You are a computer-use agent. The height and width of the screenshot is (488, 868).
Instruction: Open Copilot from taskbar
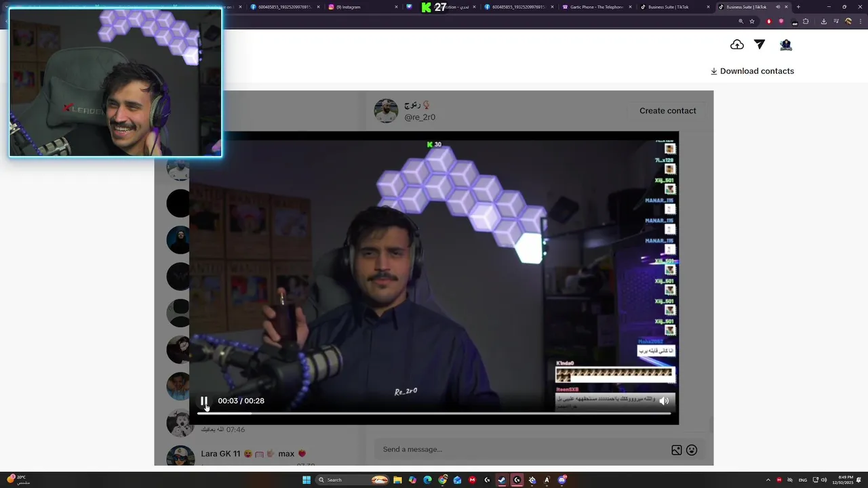click(412, 480)
